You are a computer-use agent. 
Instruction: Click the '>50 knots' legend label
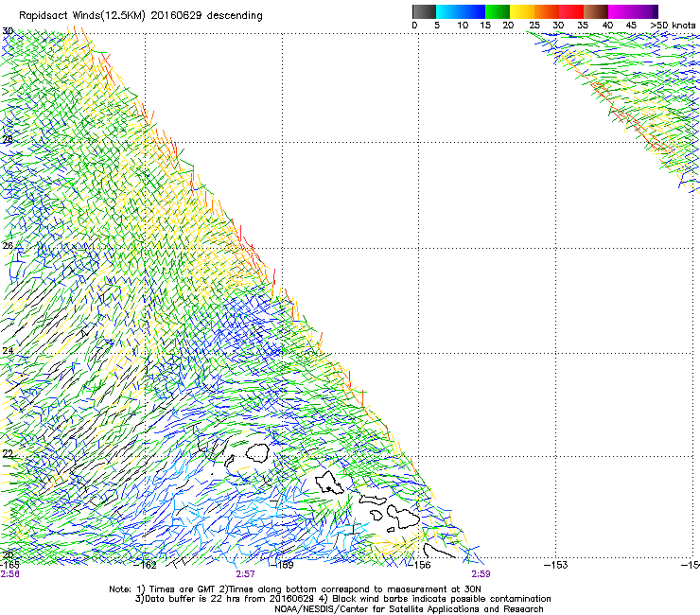coord(673,26)
